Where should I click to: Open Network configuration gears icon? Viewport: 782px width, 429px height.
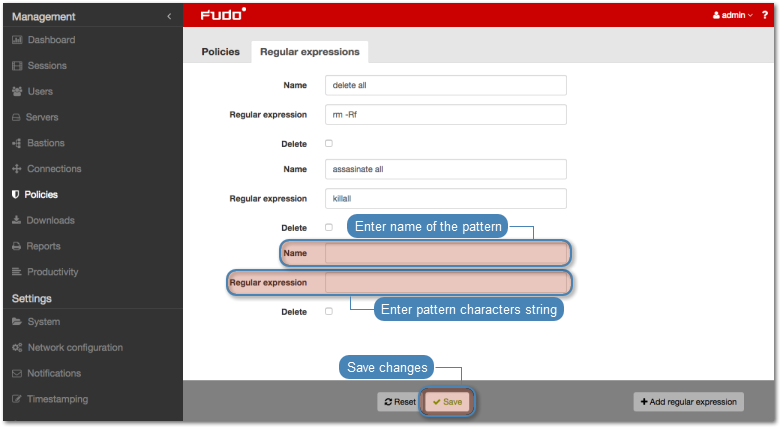tap(17, 348)
